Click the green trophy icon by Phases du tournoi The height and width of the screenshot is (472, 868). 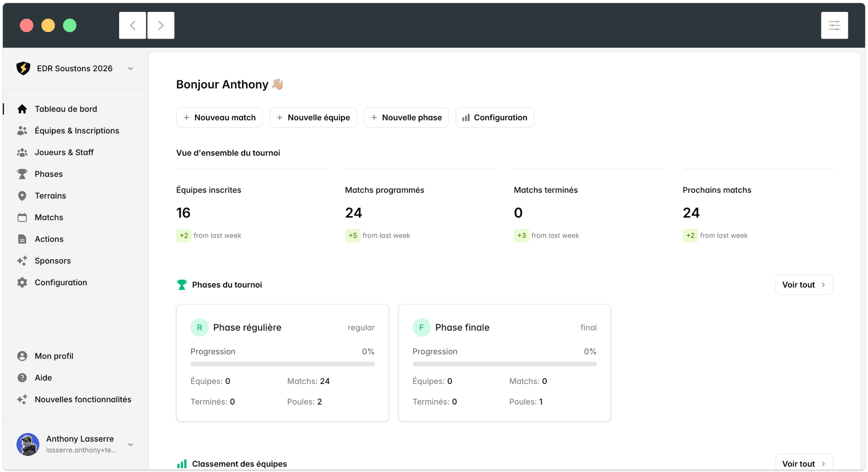pos(182,285)
